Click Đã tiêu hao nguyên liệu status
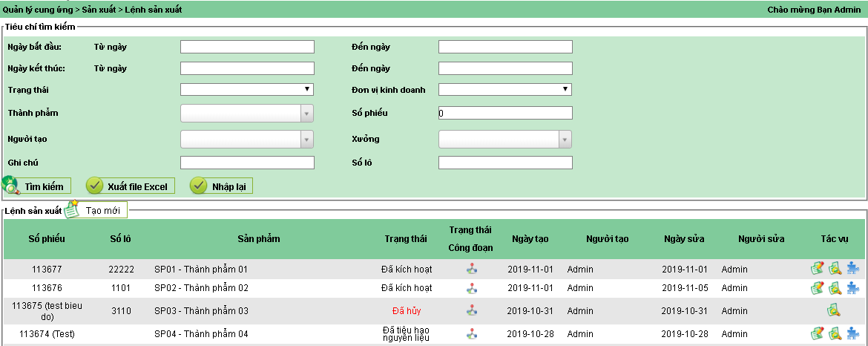Screen dimensions: 868x346 coord(407,333)
